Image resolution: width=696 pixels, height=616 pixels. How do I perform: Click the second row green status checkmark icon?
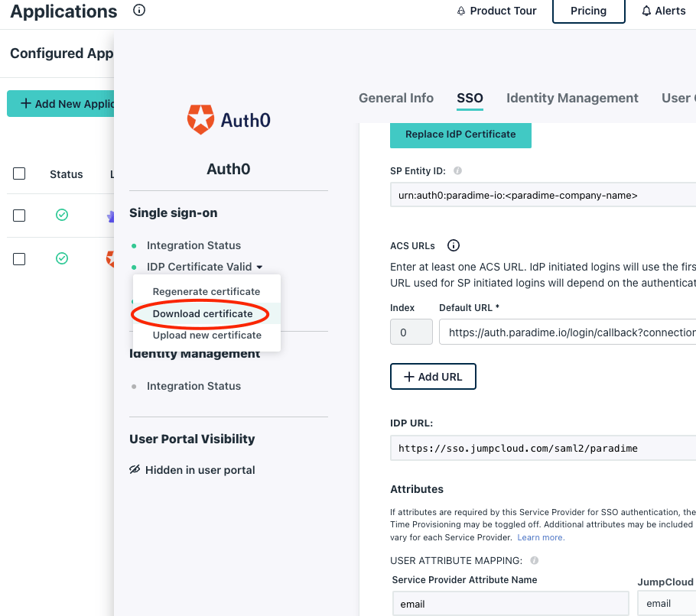(62, 258)
